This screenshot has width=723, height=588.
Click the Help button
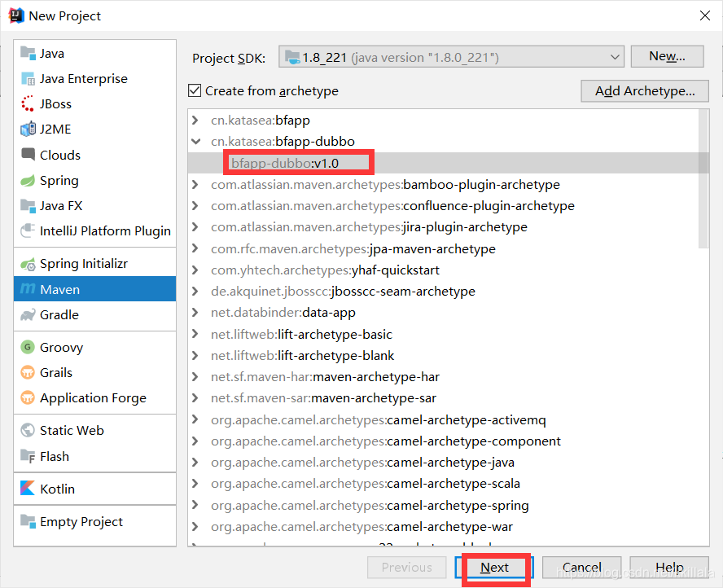point(669,568)
